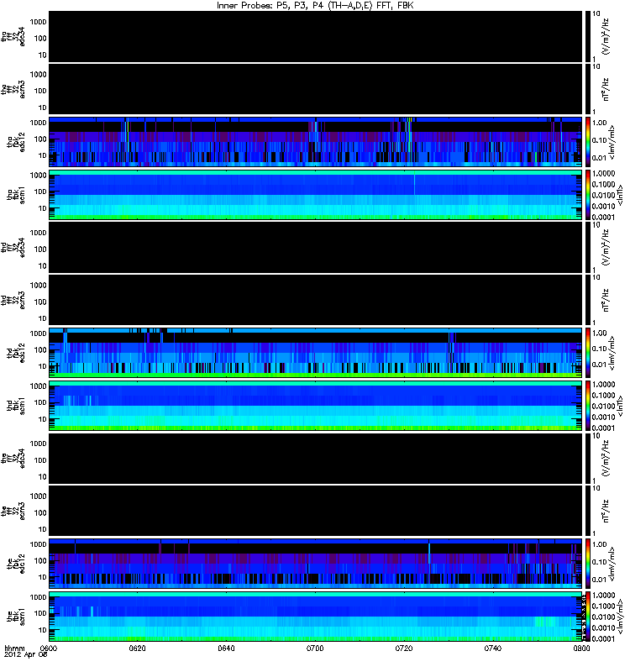Click the 100 frequency tick of thd fbk scm1
The height and width of the screenshot is (672, 630).
[x=40, y=402]
